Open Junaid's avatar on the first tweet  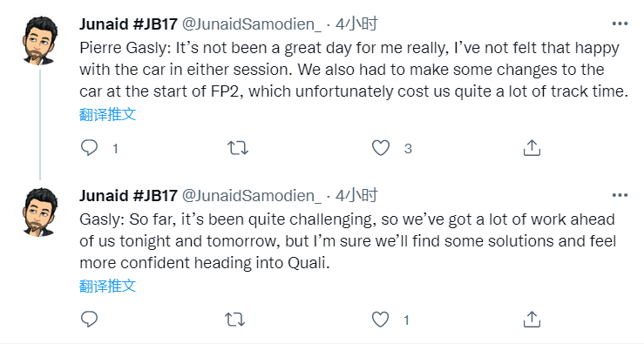coord(40,40)
